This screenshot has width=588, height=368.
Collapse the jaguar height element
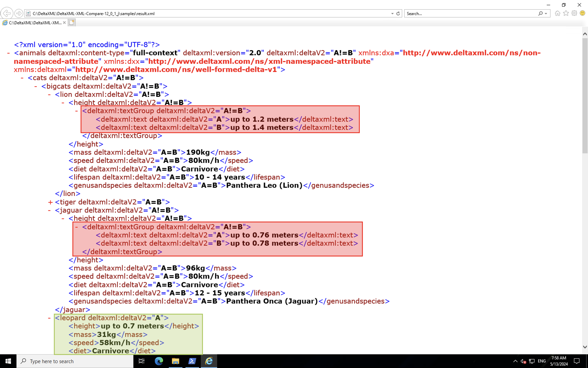tap(63, 219)
